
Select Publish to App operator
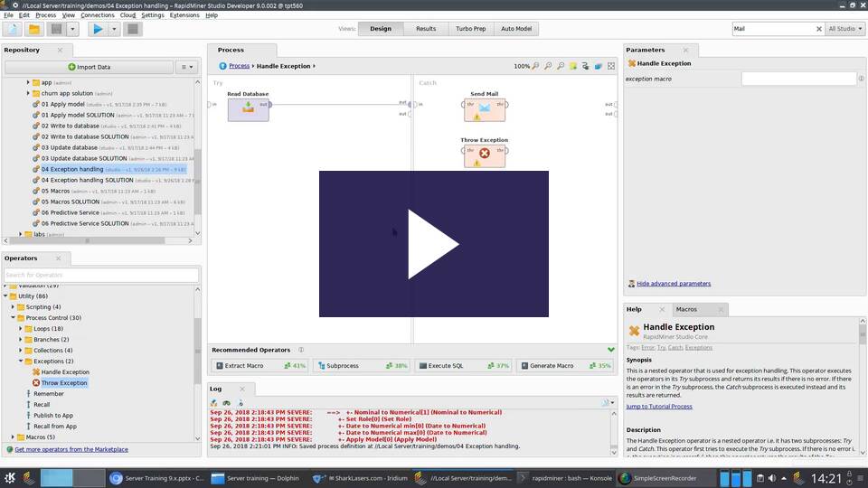click(x=53, y=416)
